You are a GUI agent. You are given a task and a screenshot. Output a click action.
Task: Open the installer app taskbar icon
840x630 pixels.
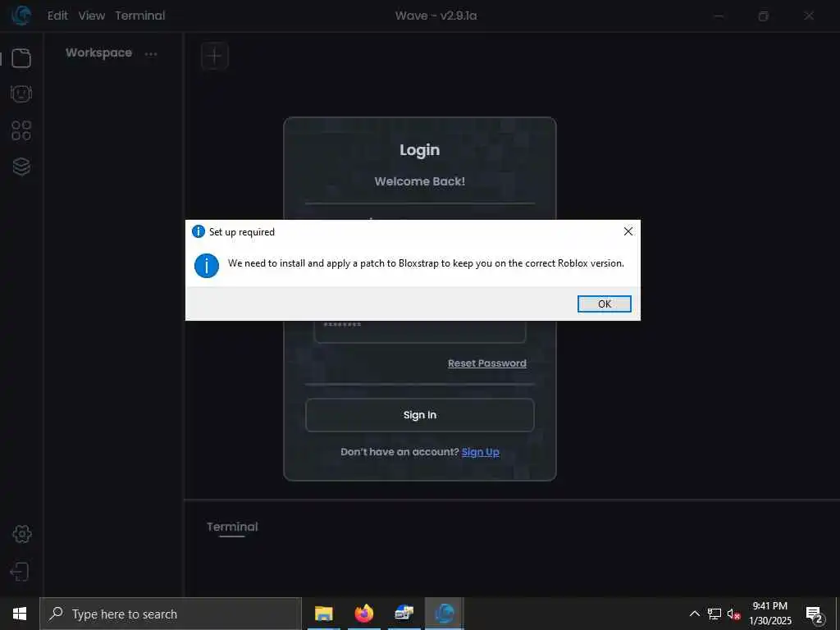[404, 614]
